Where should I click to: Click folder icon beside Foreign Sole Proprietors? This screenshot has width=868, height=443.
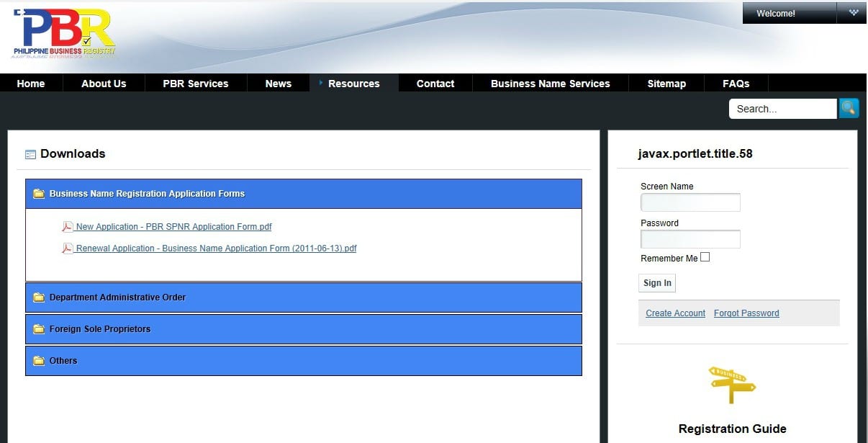click(39, 329)
